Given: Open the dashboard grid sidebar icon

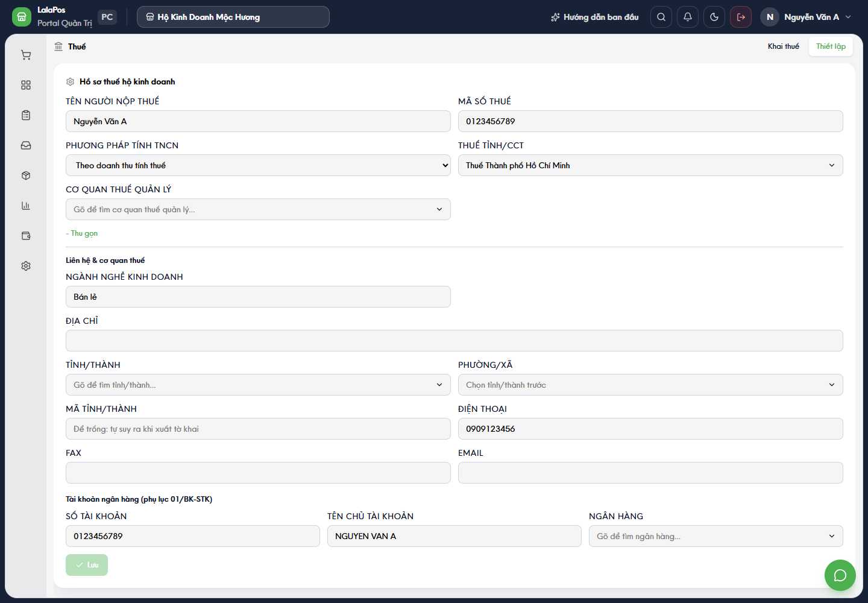Looking at the screenshot, I should tap(26, 85).
